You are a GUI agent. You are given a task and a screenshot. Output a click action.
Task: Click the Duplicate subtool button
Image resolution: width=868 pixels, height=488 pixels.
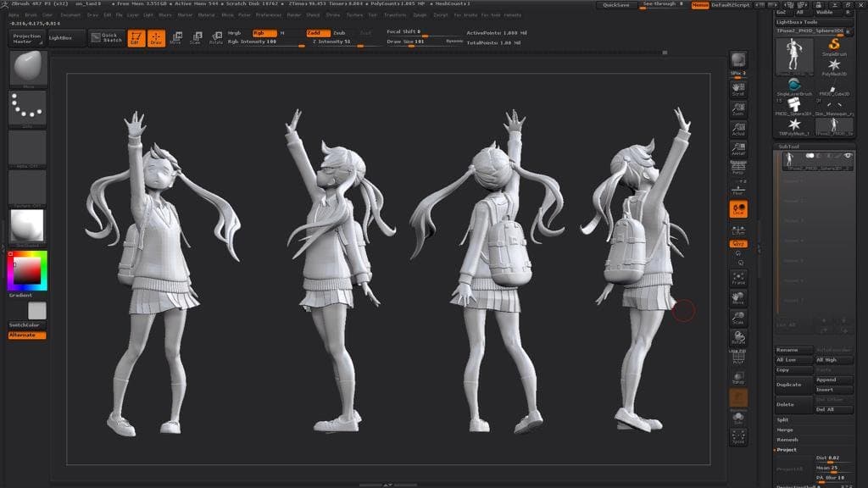click(x=793, y=385)
